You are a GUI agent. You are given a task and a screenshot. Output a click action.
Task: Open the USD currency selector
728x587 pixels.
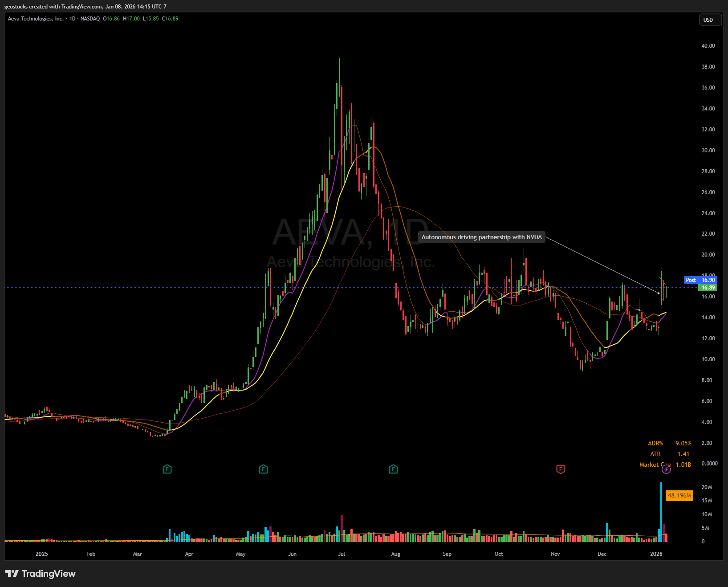pos(710,20)
